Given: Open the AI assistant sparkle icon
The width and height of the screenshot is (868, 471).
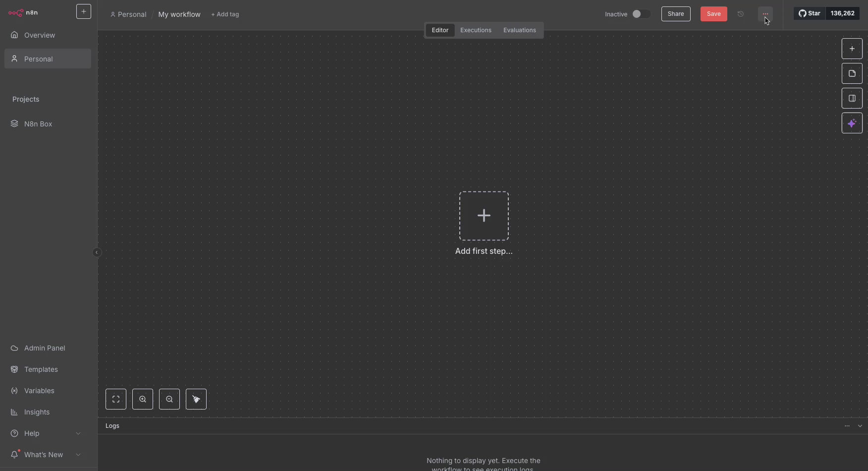Looking at the screenshot, I should [852, 123].
